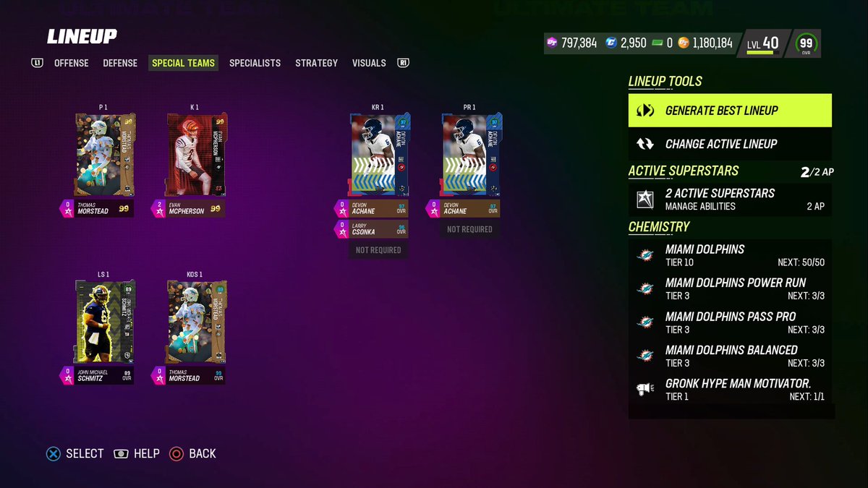Click the LVL 40 level indicator
Viewport: 868px width, 488px height.
click(763, 44)
